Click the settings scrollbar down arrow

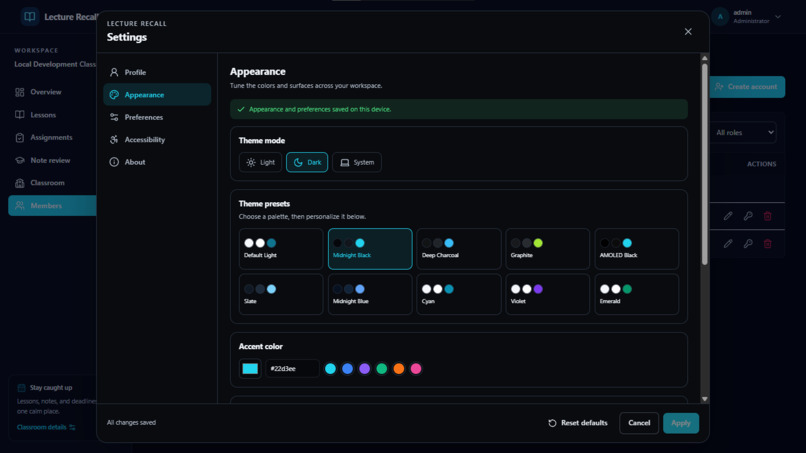pyautogui.click(x=705, y=399)
